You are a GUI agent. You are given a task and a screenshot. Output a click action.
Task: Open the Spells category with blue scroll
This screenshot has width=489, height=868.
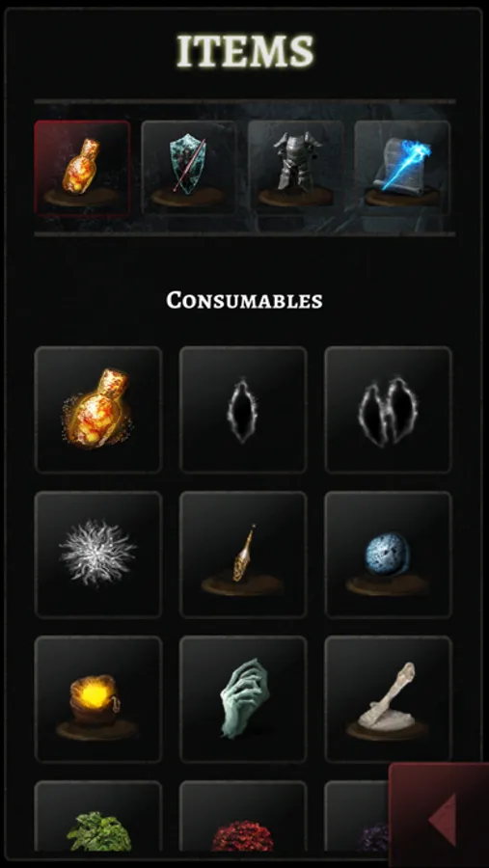402,168
